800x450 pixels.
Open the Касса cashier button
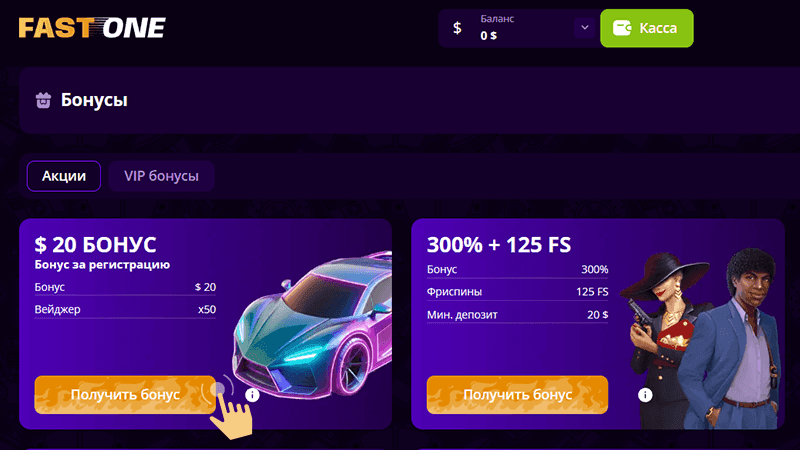[x=646, y=28]
